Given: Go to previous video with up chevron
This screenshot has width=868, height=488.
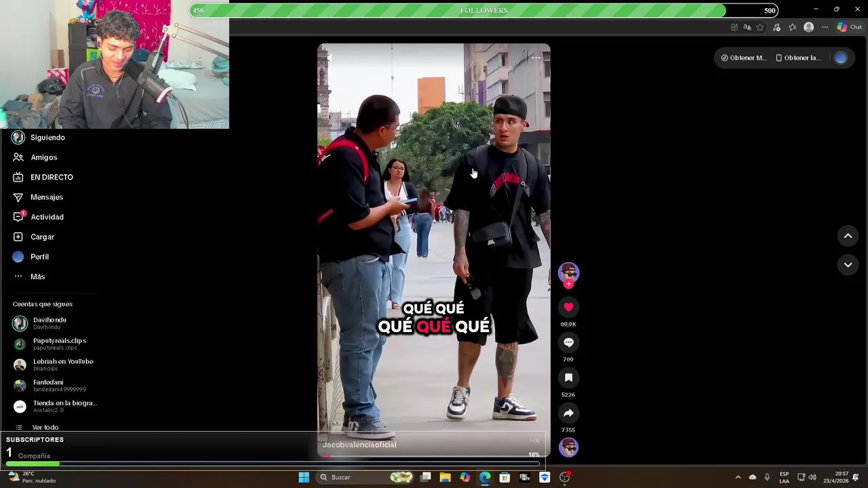Looking at the screenshot, I should (848, 236).
